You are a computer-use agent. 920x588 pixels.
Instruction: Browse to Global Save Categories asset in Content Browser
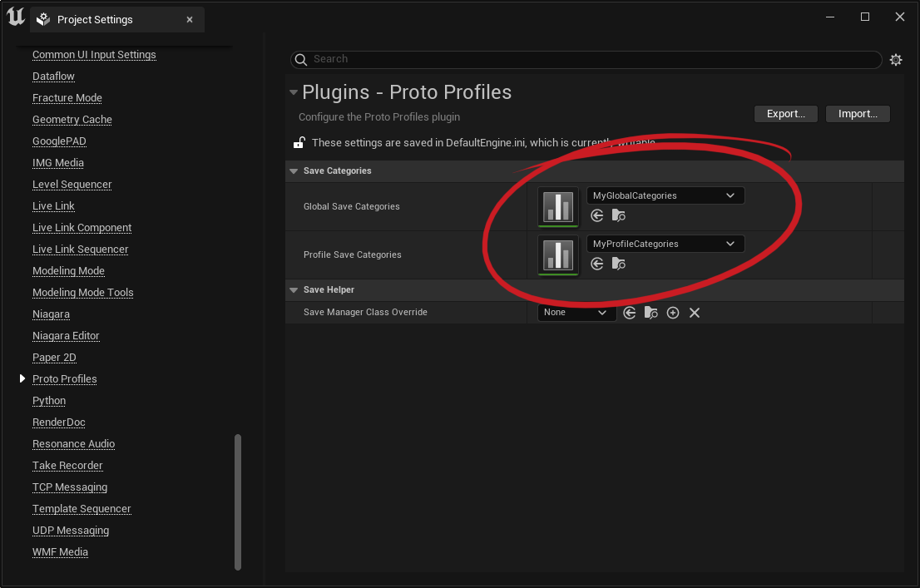point(618,215)
